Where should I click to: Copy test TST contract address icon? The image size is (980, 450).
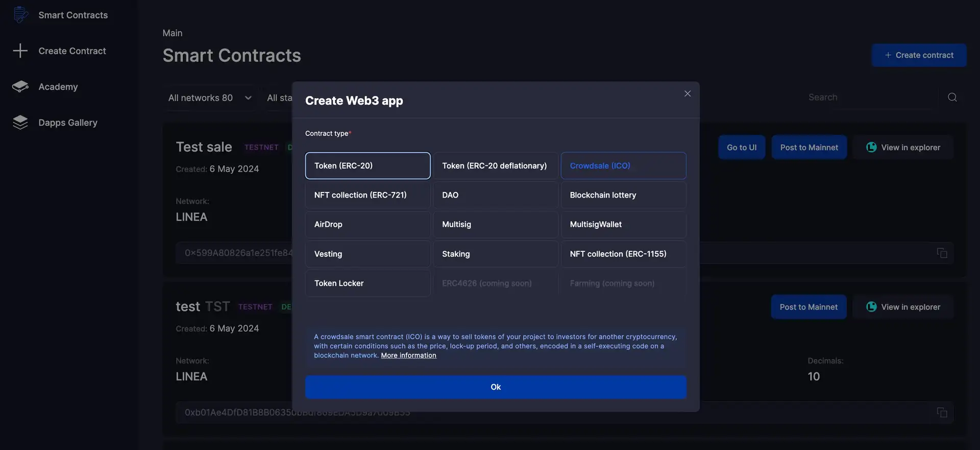942,412
